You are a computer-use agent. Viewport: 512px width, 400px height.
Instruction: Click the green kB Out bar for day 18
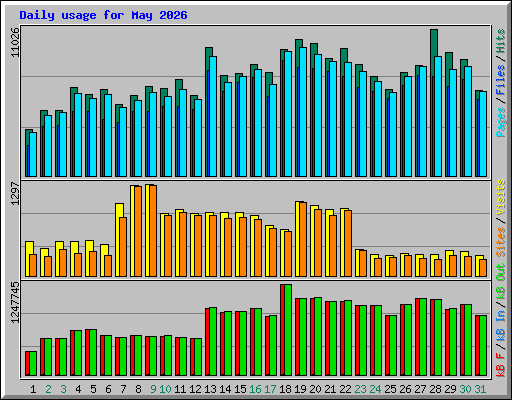tap(288, 330)
